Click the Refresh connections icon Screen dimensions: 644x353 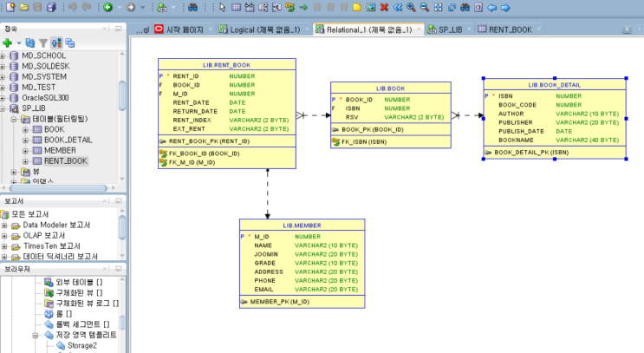pos(30,42)
